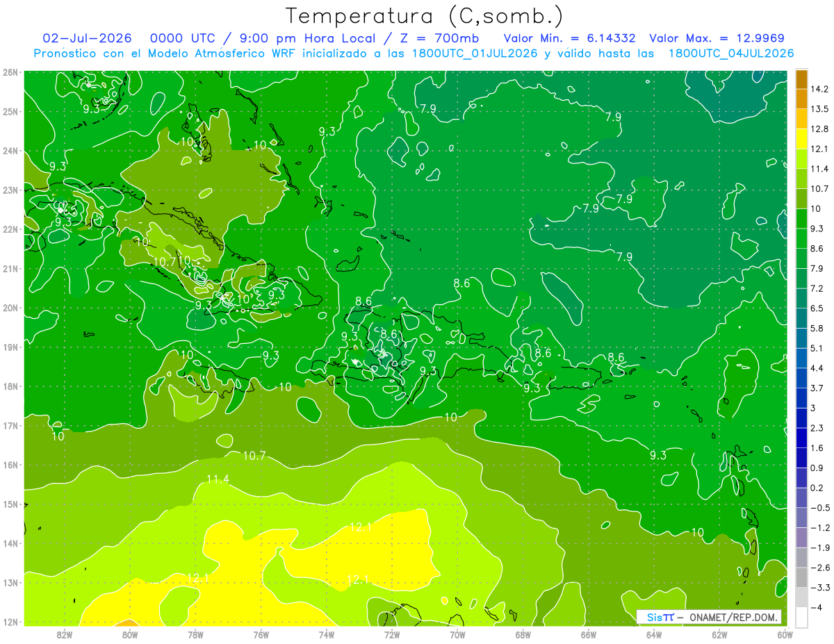Click the '1.6' color scale label

pos(817,448)
